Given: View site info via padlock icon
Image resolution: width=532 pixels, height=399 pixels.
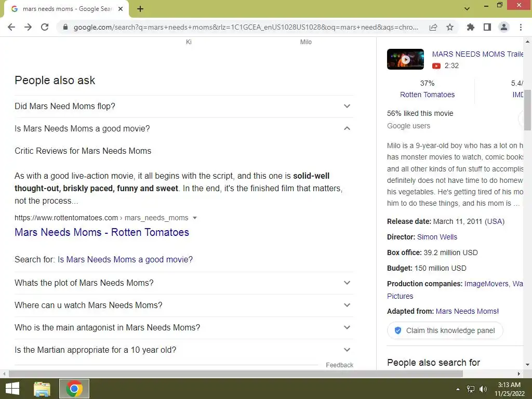Looking at the screenshot, I should pyautogui.click(x=65, y=27).
